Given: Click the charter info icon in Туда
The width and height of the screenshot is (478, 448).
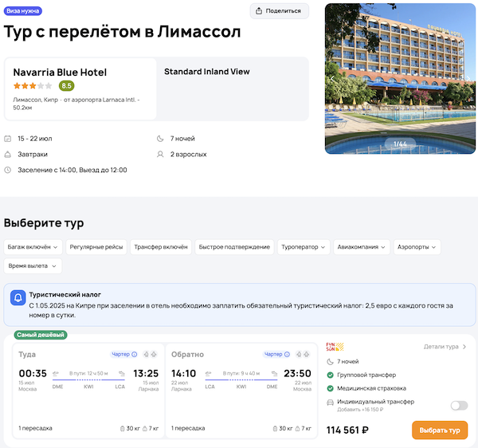Looking at the screenshot, I should (x=135, y=354).
